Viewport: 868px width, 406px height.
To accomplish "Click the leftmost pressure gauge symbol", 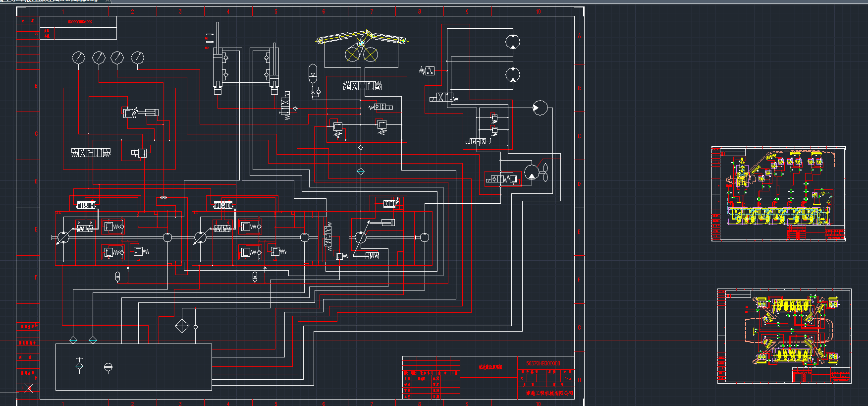I will 78,58.
